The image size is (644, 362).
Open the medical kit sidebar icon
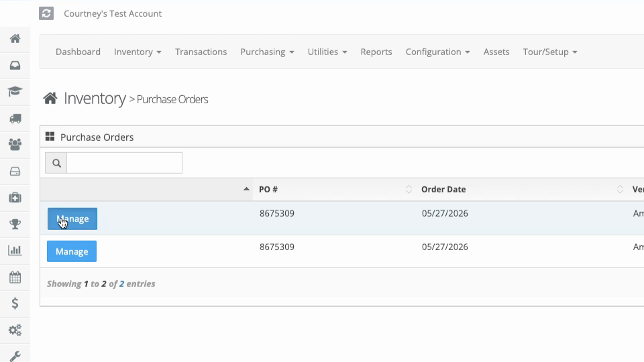tap(15, 198)
